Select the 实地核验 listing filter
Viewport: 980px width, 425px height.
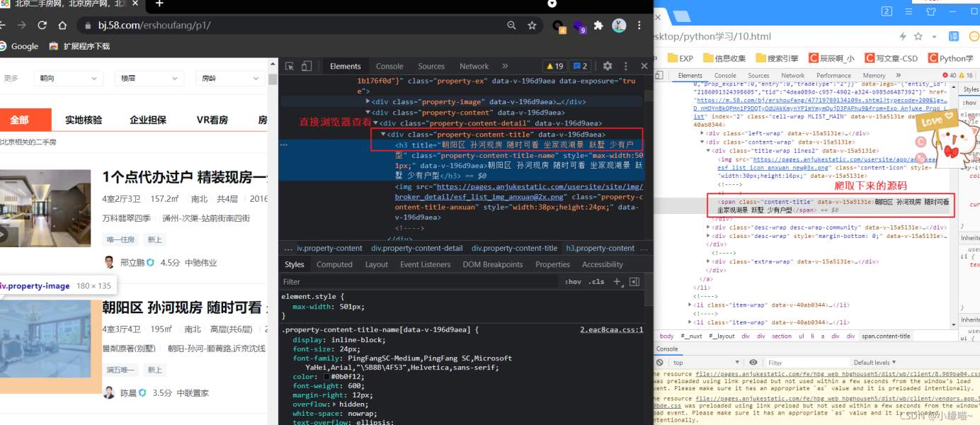[x=84, y=120]
